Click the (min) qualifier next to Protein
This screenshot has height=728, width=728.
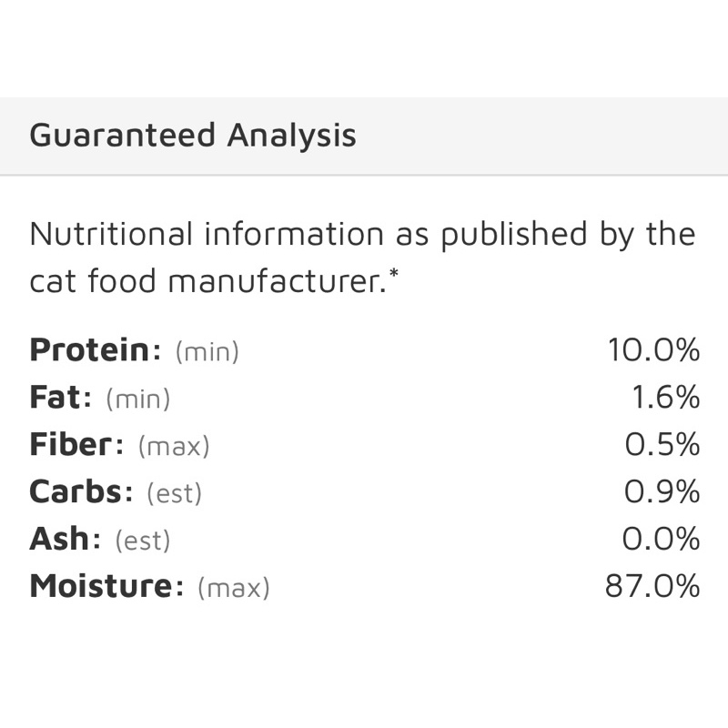(x=207, y=351)
